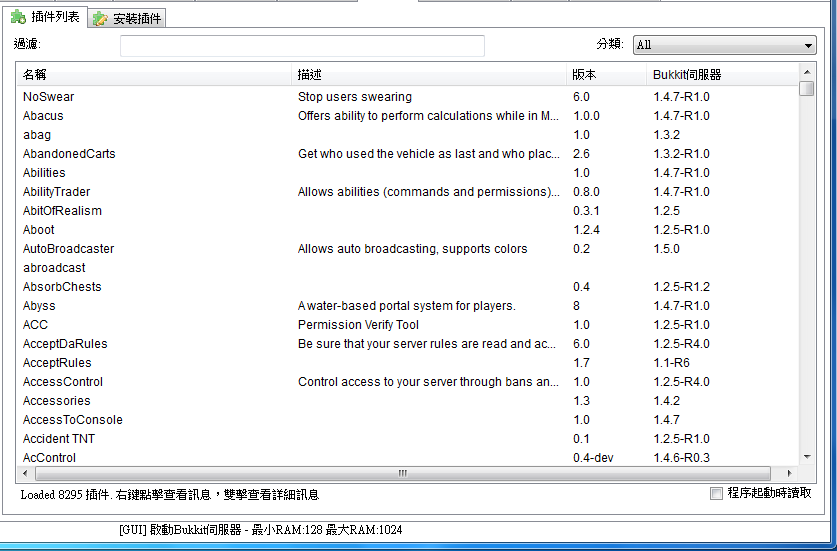Image resolution: width=837 pixels, height=551 pixels.
Task: Click the vertical scrollbar up arrow
Action: pos(807,71)
